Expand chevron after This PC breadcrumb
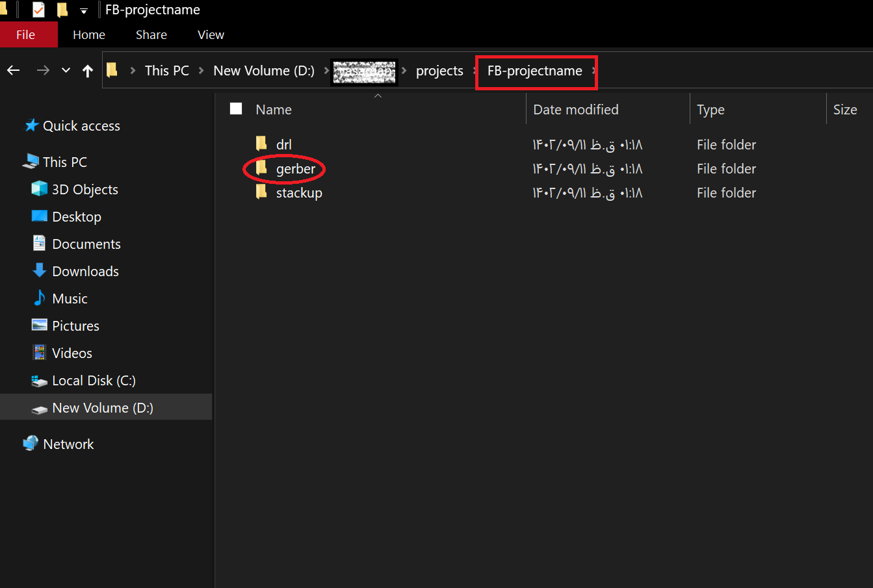Screen dimensions: 873x588 (202, 71)
